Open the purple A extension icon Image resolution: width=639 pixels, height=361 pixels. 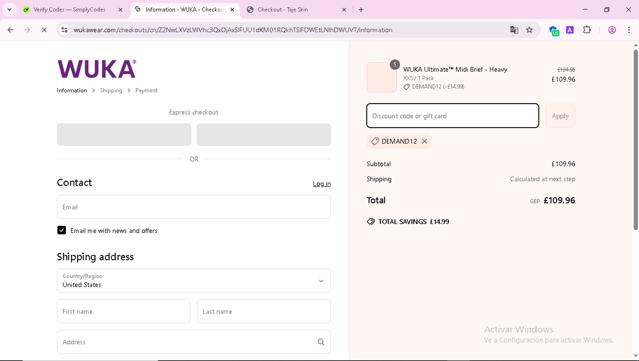coord(570,30)
